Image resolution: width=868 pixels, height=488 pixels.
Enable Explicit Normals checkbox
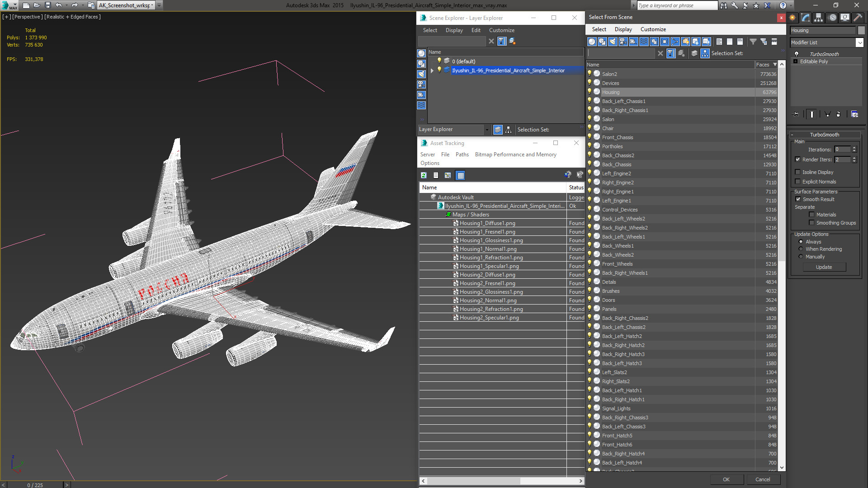[797, 182]
